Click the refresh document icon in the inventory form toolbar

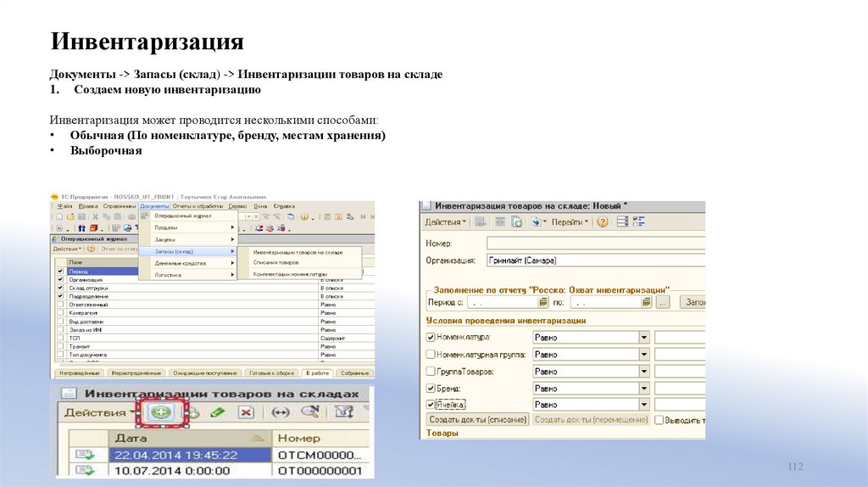[x=516, y=221]
